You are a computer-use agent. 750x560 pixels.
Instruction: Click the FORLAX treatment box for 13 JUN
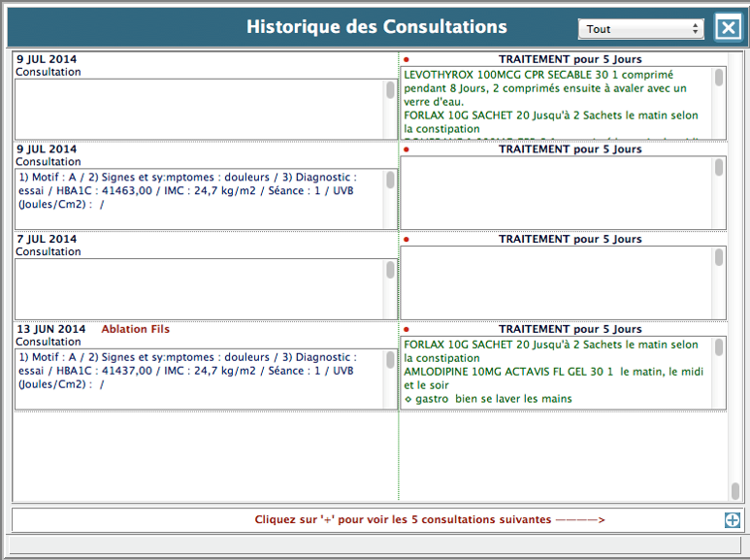click(x=556, y=372)
